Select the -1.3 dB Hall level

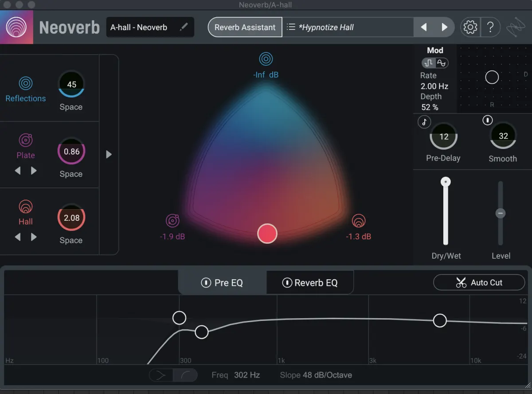click(x=359, y=237)
